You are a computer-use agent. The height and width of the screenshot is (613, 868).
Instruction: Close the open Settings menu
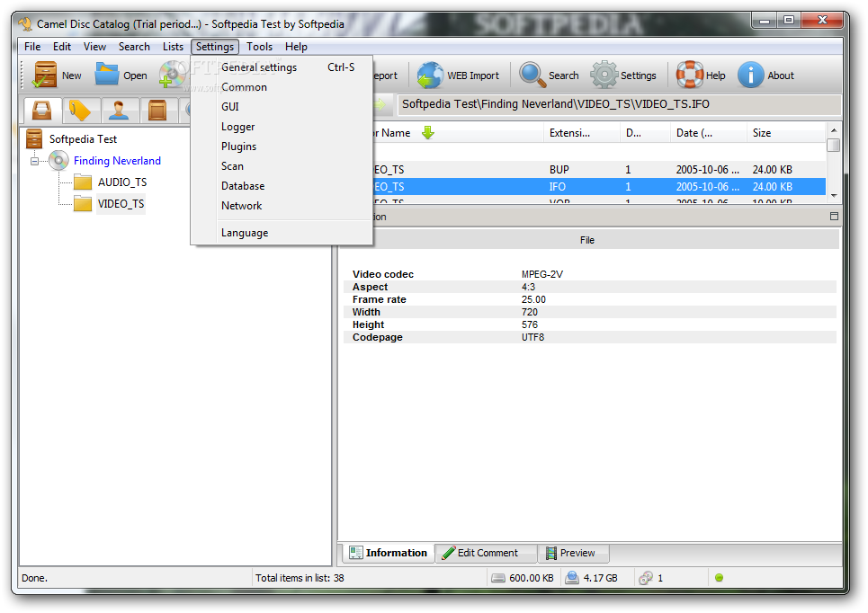(x=215, y=47)
